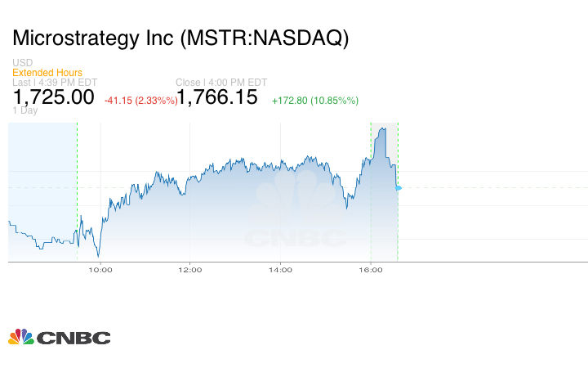Click the 14:00 time axis label
Viewport: 588px width, 368px height.
pos(280,269)
